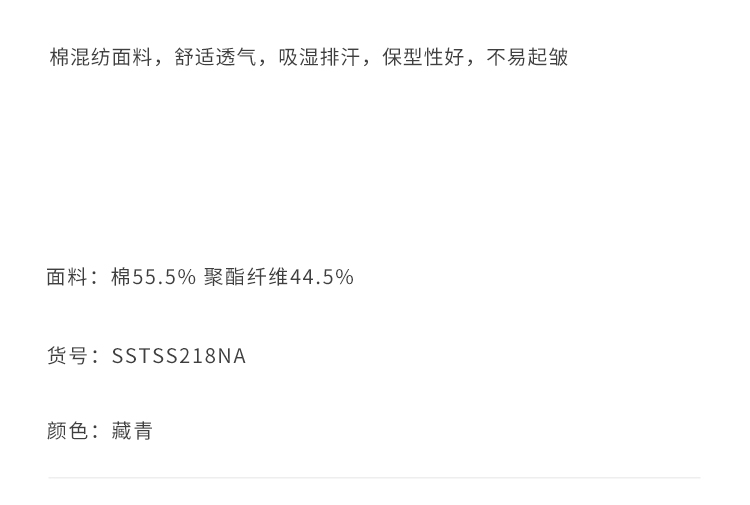The width and height of the screenshot is (750, 505).
Task: Click the 颜色 label
Action: click(x=67, y=431)
